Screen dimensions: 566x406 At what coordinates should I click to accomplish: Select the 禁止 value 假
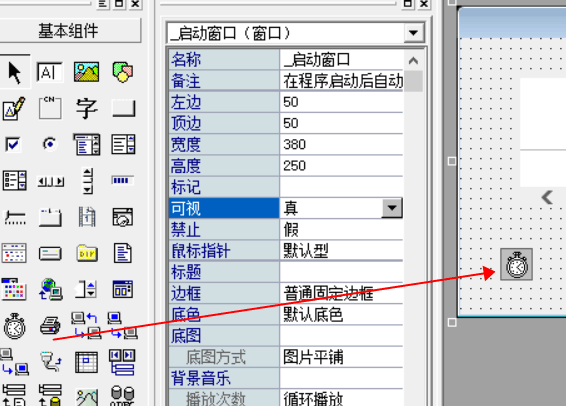pos(341,230)
